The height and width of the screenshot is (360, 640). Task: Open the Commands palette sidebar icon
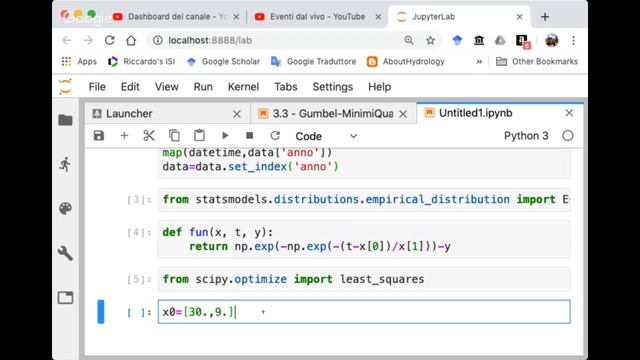[x=65, y=209]
